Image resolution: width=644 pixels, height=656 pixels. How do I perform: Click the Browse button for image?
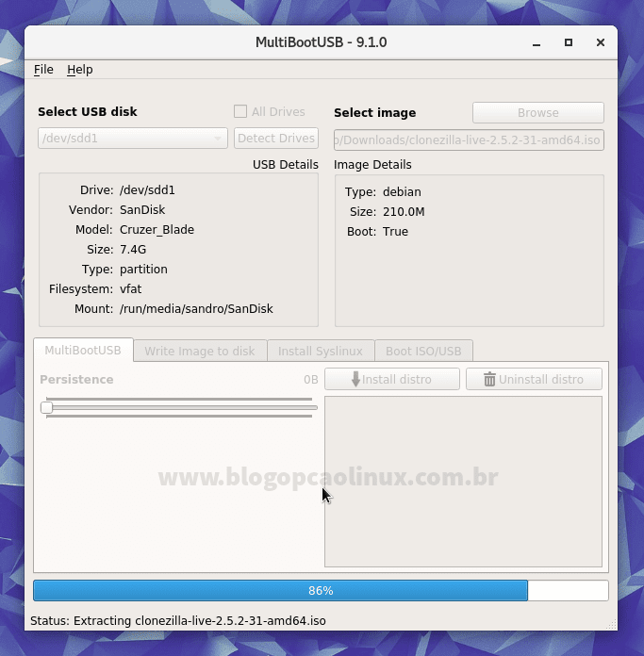click(538, 112)
